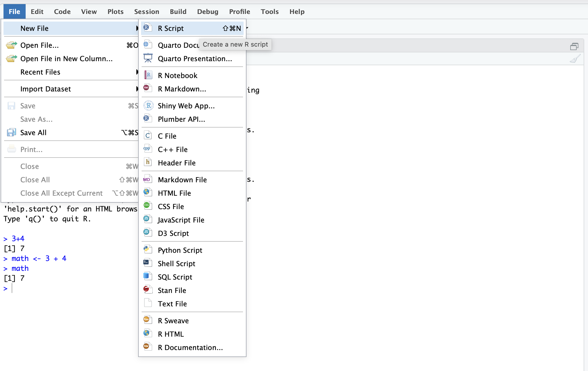Expand the Recent Files submenu arrow
The height and width of the screenshot is (371, 588).
[137, 72]
